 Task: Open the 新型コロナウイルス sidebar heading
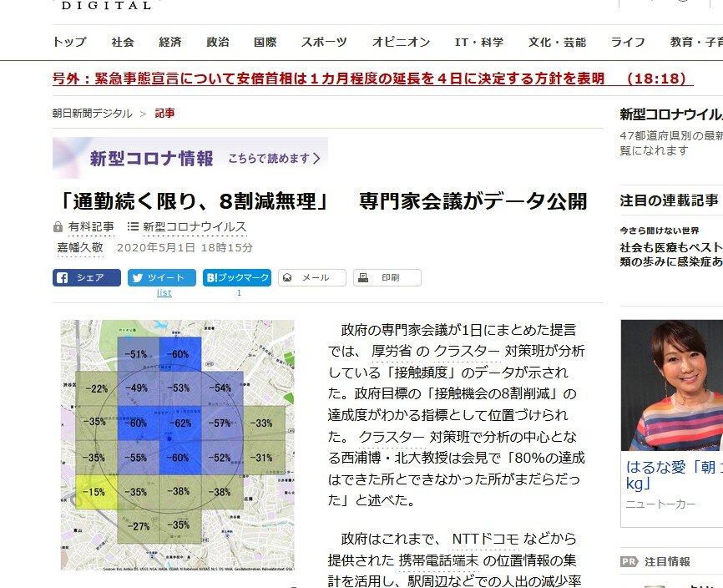click(671, 114)
